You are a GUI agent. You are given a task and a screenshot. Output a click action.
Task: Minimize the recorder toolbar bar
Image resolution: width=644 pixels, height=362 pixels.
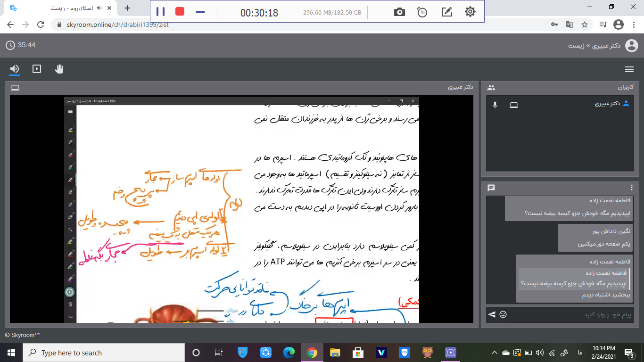(200, 12)
